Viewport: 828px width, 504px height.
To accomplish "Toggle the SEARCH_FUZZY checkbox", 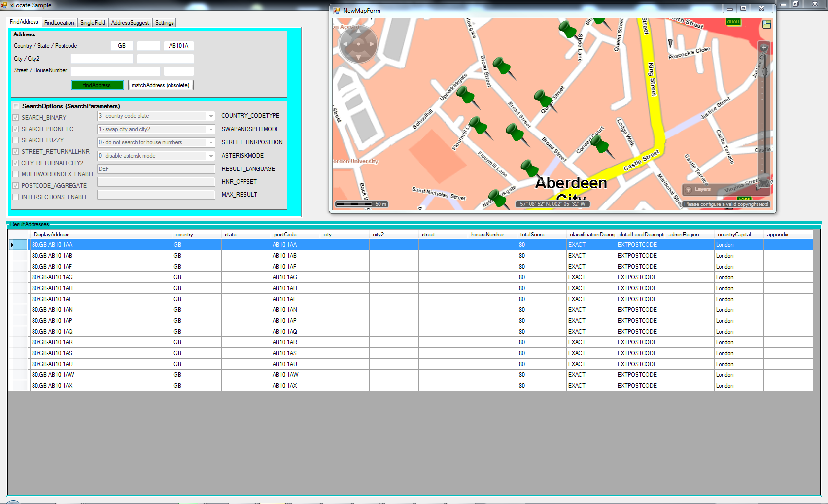I will pyautogui.click(x=16, y=140).
